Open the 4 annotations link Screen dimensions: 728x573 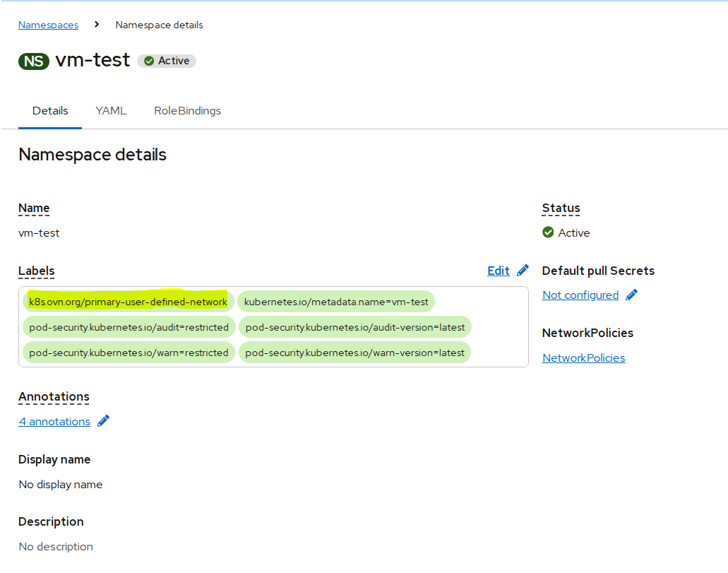coord(54,422)
